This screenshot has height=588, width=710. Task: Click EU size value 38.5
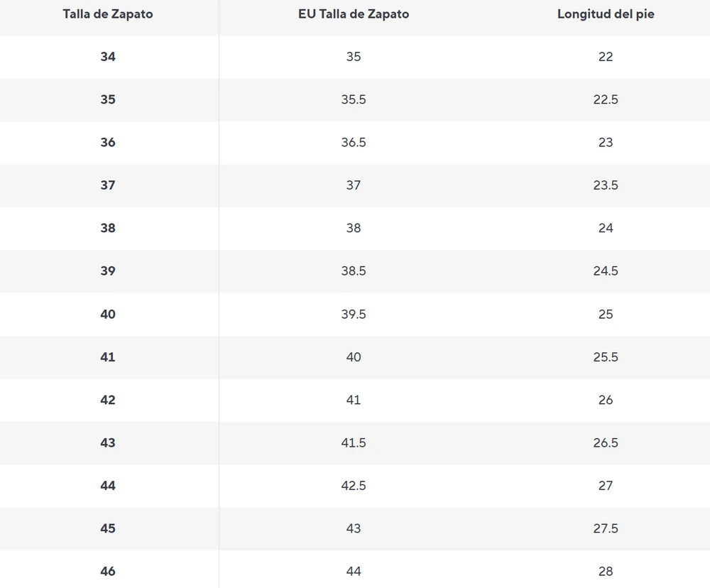[354, 271]
